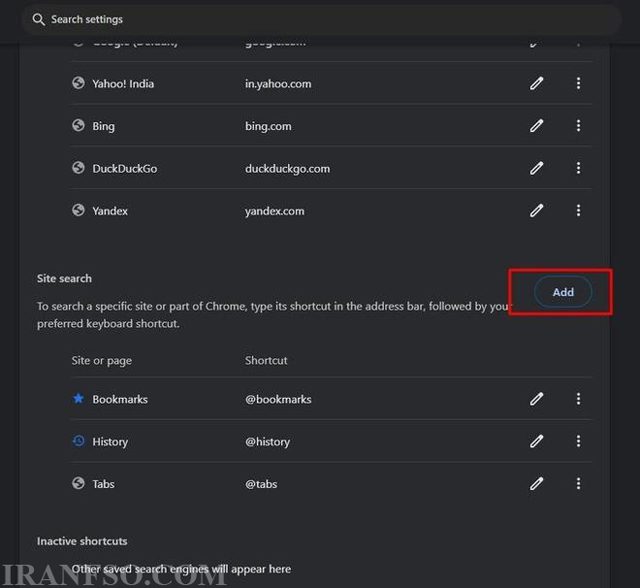The width and height of the screenshot is (640, 588).
Task: Select the Yahoo! India name text
Action: point(123,84)
